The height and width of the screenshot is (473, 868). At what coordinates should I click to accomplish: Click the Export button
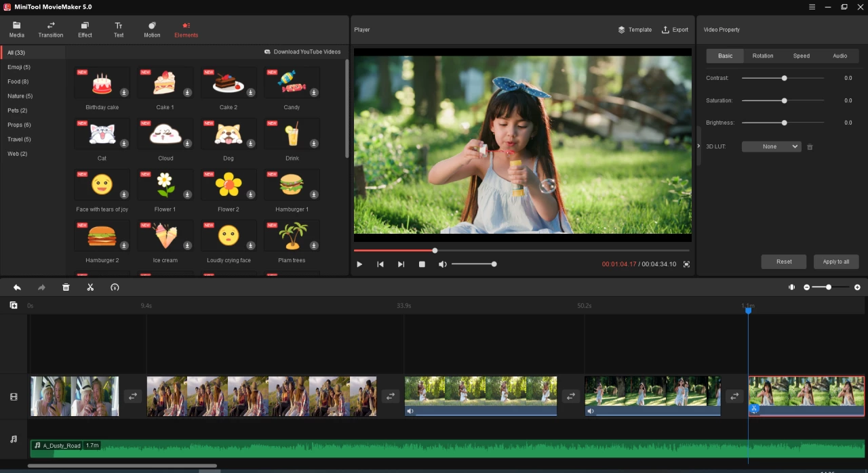click(675, 30)
